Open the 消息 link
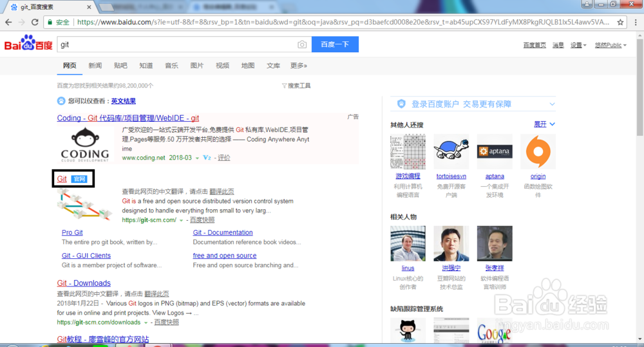Screen dimensions: 644x347 point(558,45)
